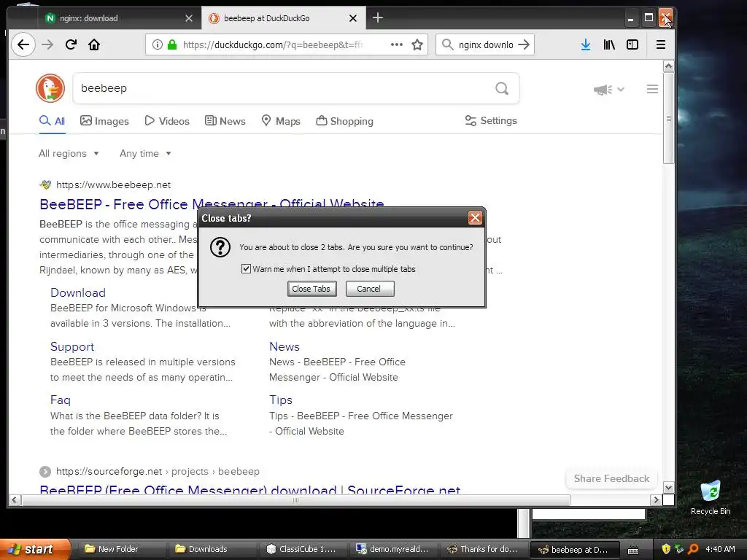Switch to New Folder taskbar window
Image resolution: width=747 pixels, height=560 pixels.
coord(120,549)
